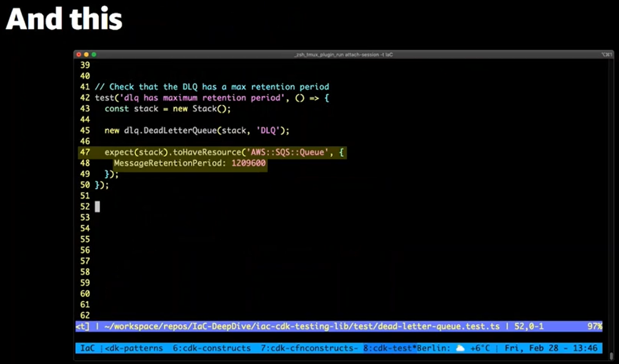The image size is (619, 364).
Task: Click the block cursor on line 52
Action: 97,207
